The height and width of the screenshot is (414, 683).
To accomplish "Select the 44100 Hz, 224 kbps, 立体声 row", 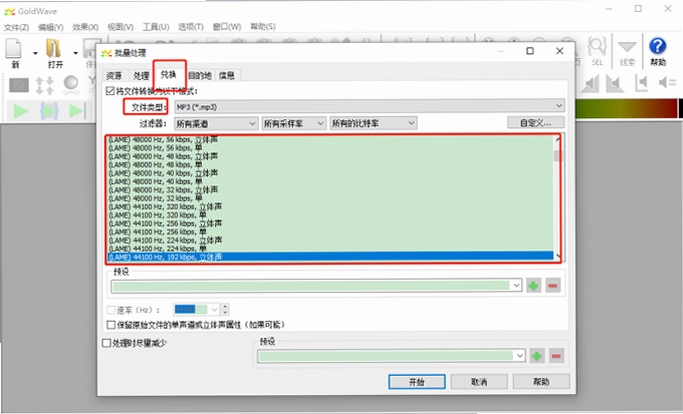I will 331,240.
